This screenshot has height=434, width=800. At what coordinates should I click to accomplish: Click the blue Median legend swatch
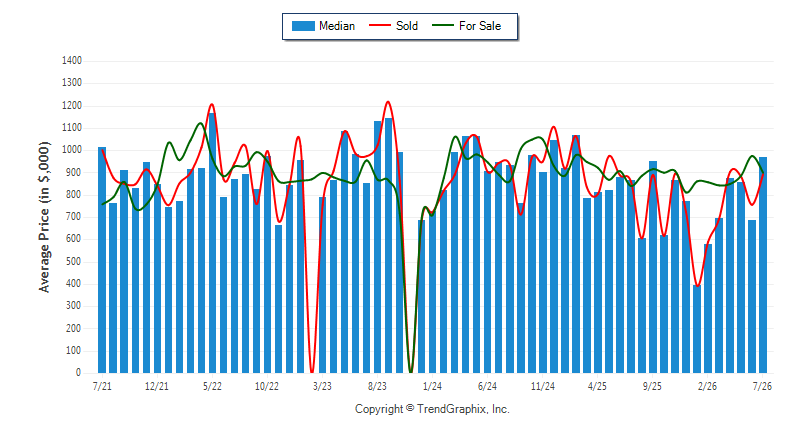pyautogui.click(x=303, y=26)
